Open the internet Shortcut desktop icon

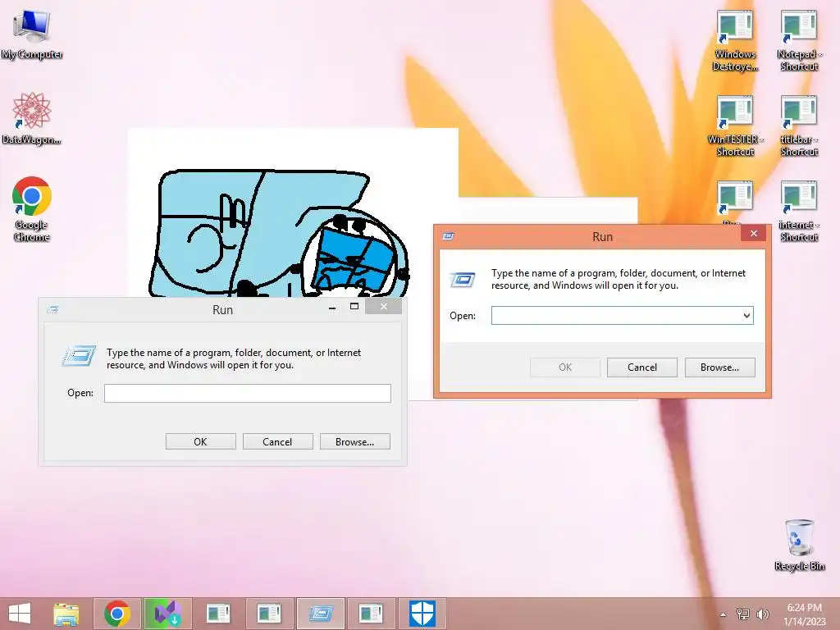[799, 212]
